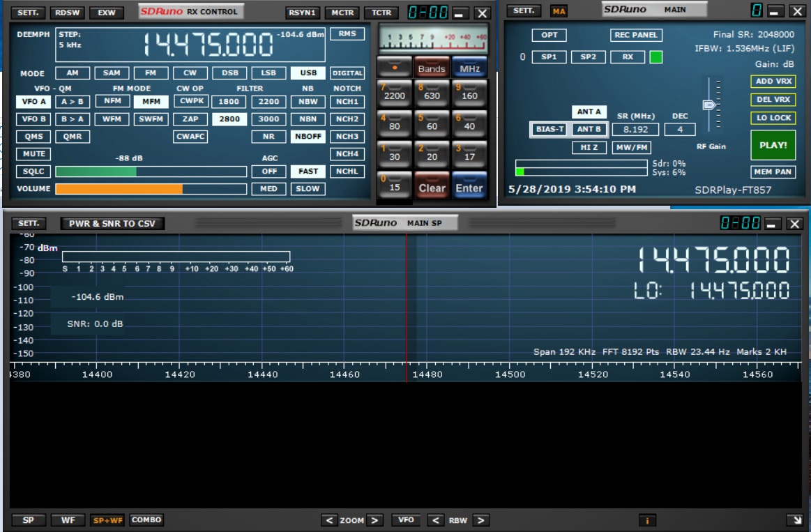Open the SR (MHz) 8.192 dropdown
The width and height of the screenshot is (811, 532).
[x=636, y=130]
